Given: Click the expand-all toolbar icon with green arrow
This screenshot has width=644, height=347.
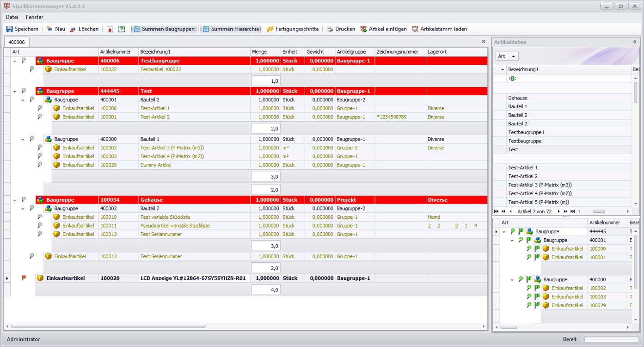Looking at the screenshot, I should click(x=122, y=29).
